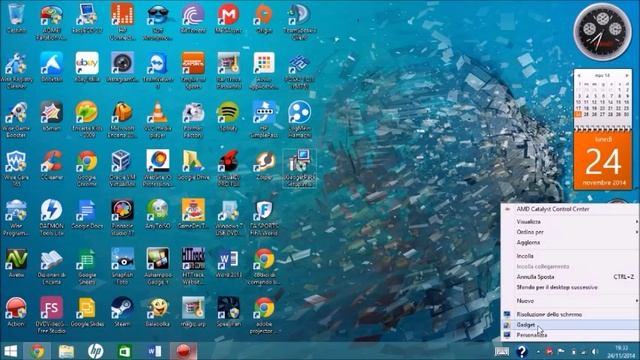The image size is (640, 360).
Task: Choose Aggiorna in the context menu
Action: point(570,242)
